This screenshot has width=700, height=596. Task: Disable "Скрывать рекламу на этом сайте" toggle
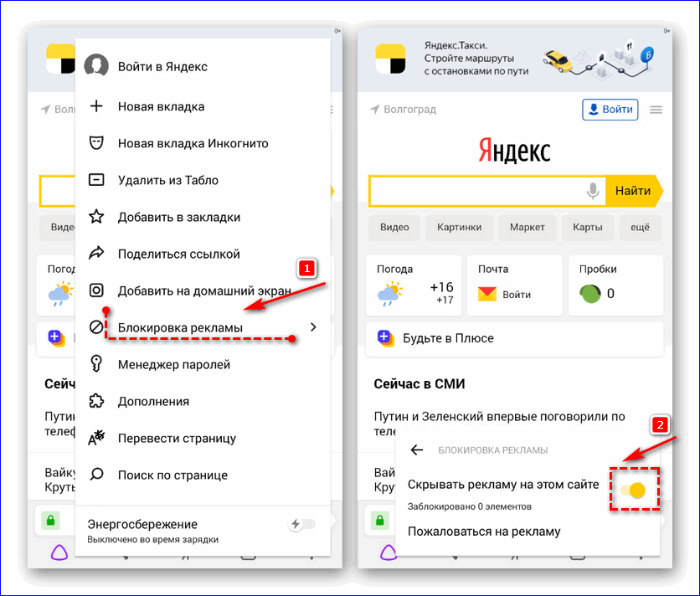click(x=636, y=490)
